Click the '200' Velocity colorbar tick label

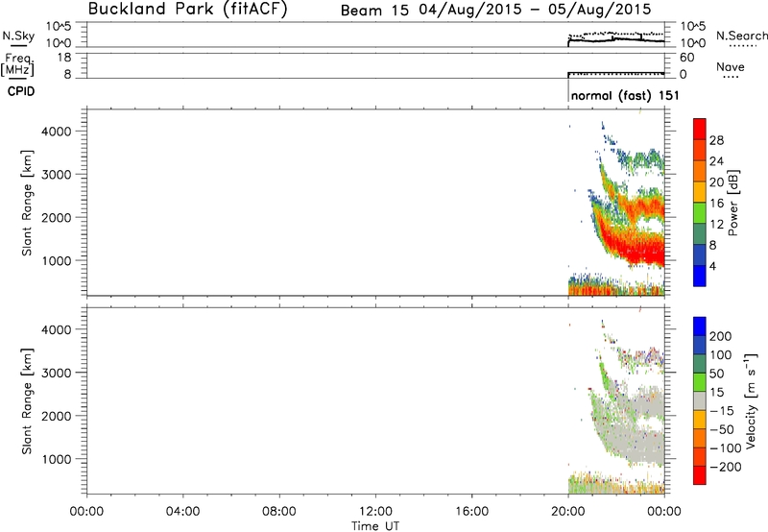[x=721, y=336]
